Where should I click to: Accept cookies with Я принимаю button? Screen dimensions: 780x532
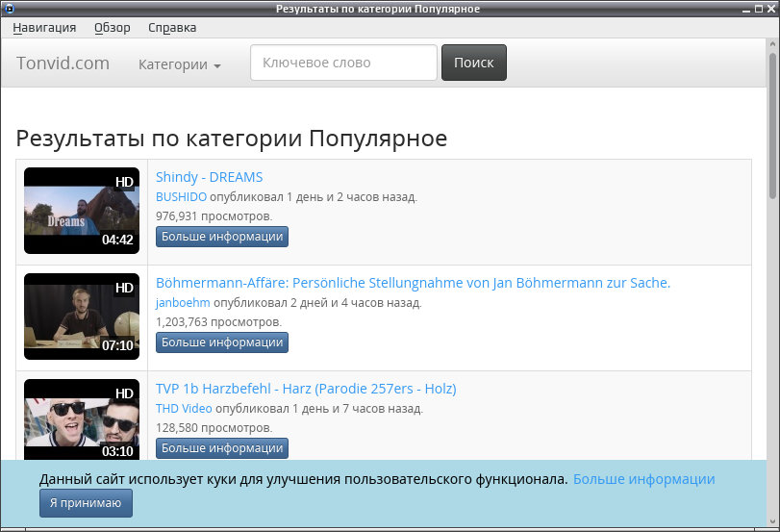(x=86, y=503)
